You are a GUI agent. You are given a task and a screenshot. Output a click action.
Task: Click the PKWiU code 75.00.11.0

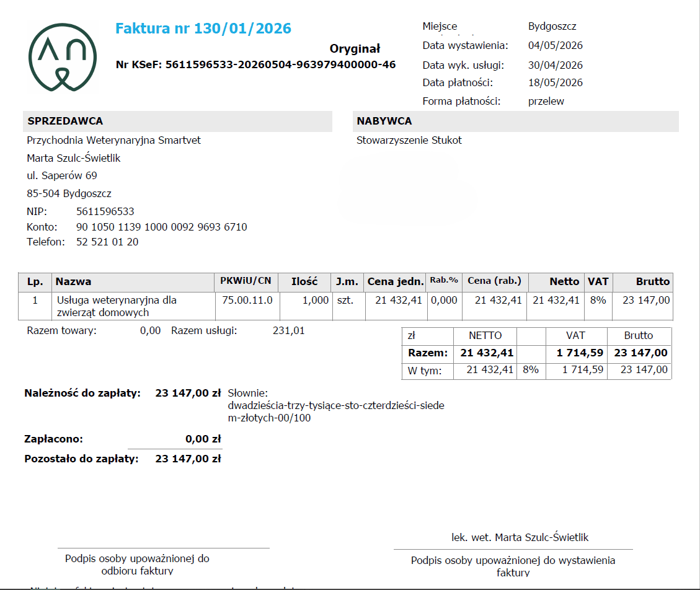point(247,300)
